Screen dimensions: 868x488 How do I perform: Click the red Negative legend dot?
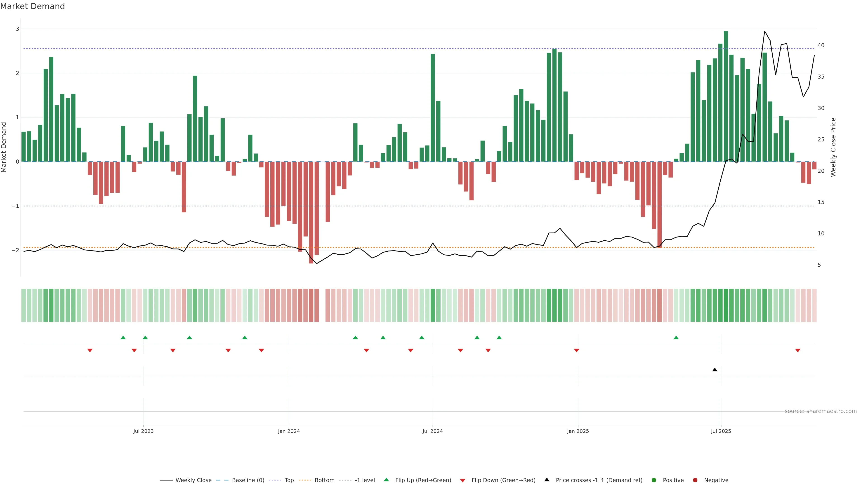pos(695,480)
